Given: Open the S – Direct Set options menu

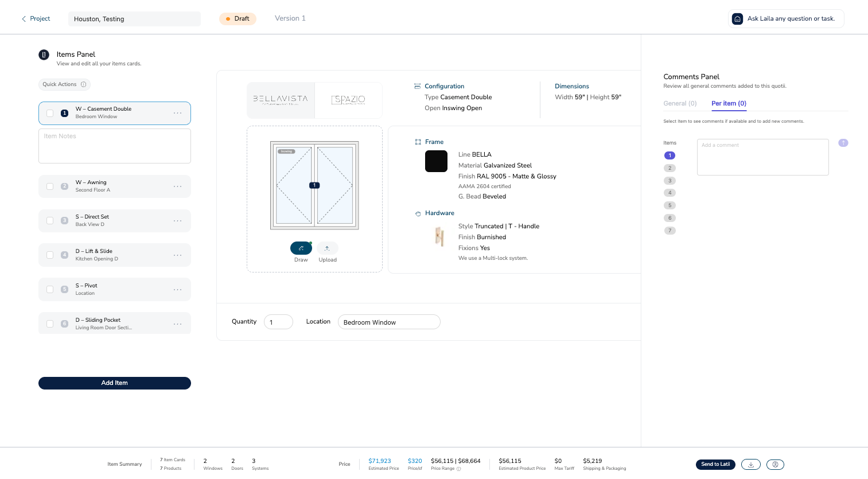Looking at the screenshot, I should pyautogui.click(x=178, y=221).
